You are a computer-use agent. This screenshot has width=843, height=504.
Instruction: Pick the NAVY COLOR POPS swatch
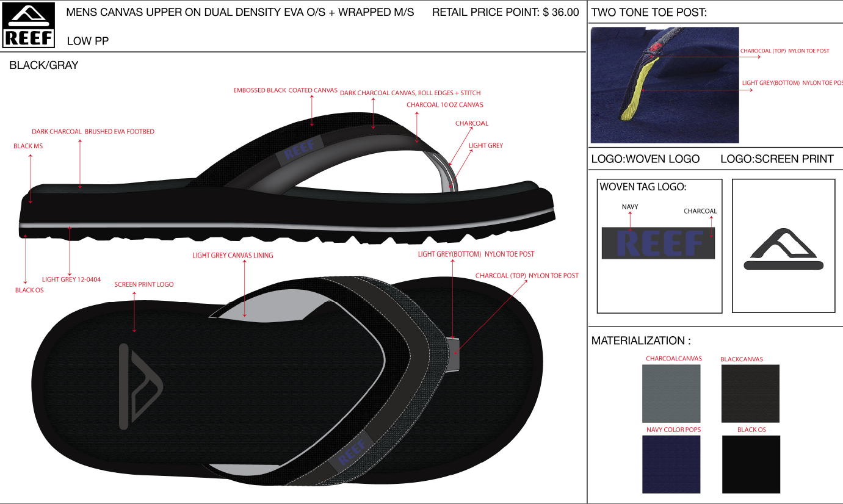pos(671,464)
